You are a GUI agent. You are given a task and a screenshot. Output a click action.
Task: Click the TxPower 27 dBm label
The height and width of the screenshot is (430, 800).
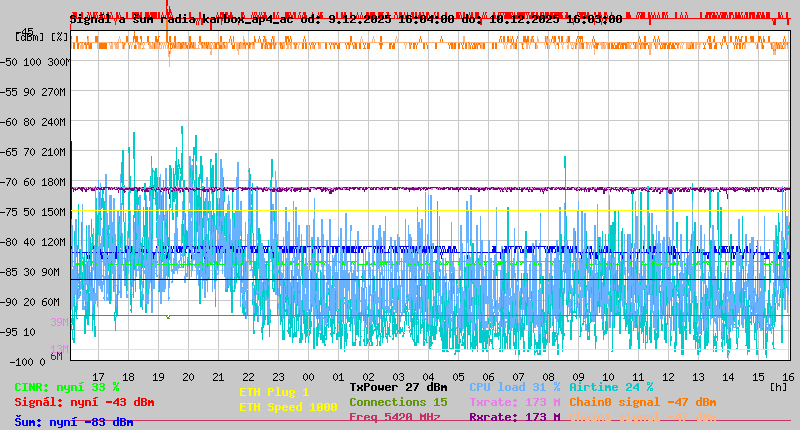point(398,386)
